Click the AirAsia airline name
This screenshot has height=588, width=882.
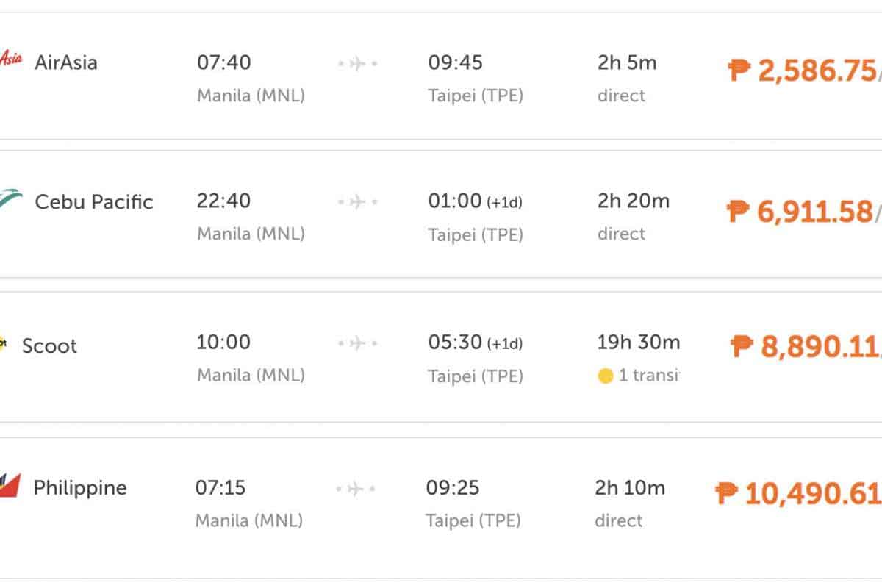(66, 62)
